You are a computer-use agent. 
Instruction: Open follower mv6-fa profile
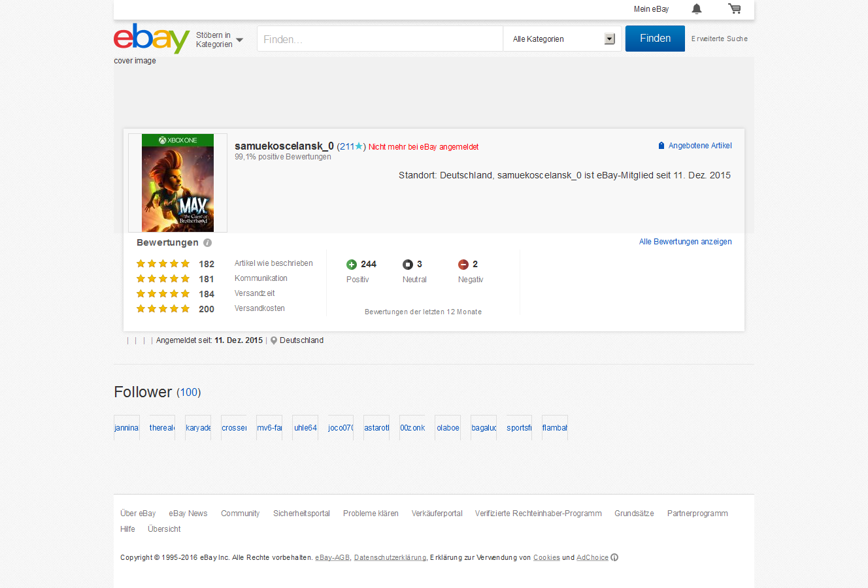click(269, 428)
